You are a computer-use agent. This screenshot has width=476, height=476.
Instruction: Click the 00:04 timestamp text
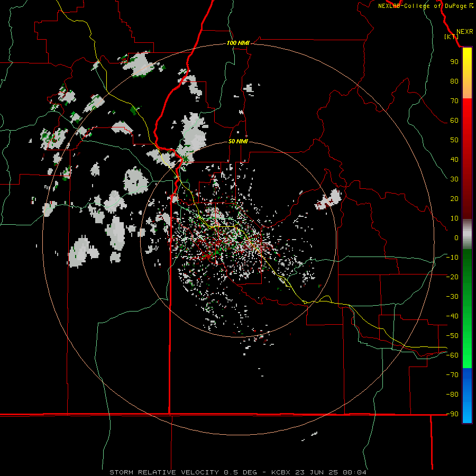tap(354, 472)
